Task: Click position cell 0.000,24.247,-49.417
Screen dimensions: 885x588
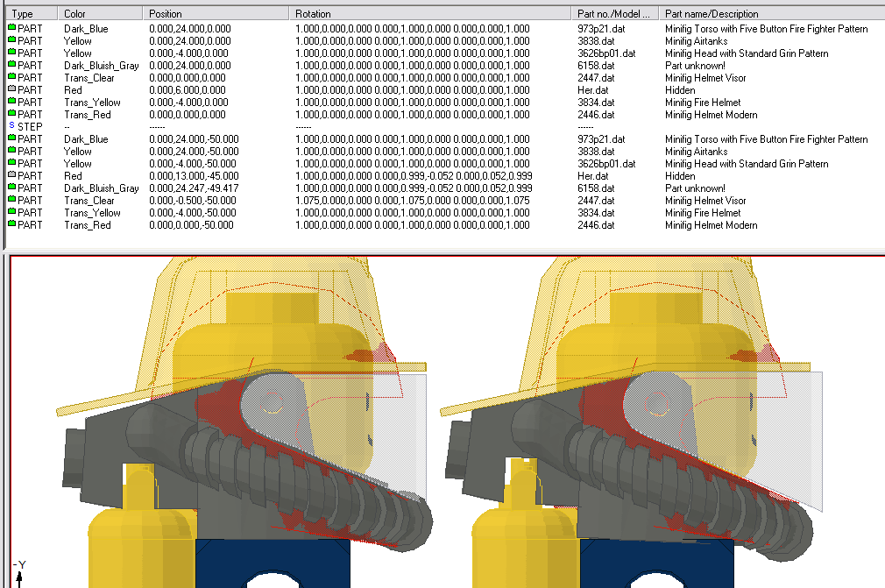Action: pyautogui.click(x=194, y=188)
